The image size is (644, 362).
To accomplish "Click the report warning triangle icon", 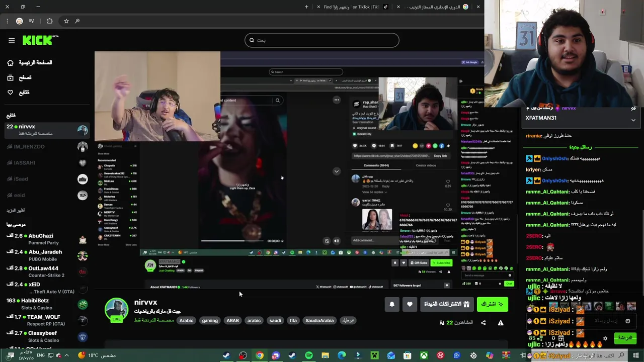I will [501, 323].
